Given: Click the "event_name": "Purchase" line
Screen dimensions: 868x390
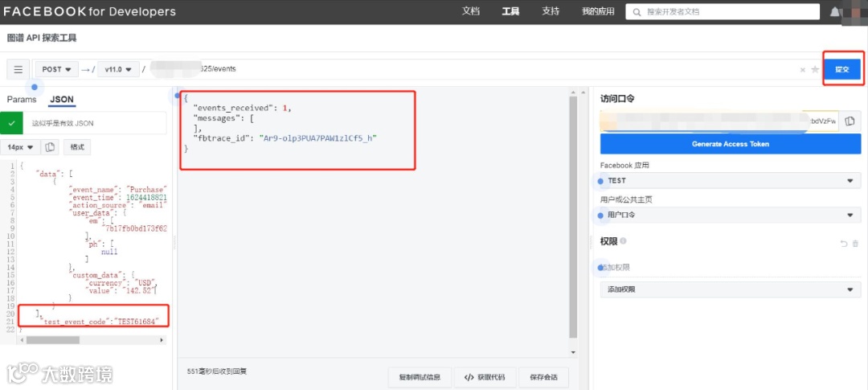Looking at the screenshot, I should pyautogui.click(x=118, y=190).
